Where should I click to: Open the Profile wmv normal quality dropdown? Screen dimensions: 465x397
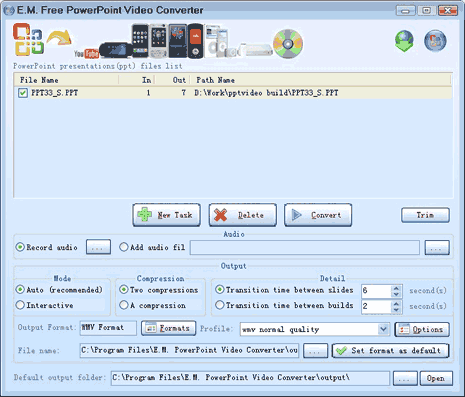(x=384, y=329)
